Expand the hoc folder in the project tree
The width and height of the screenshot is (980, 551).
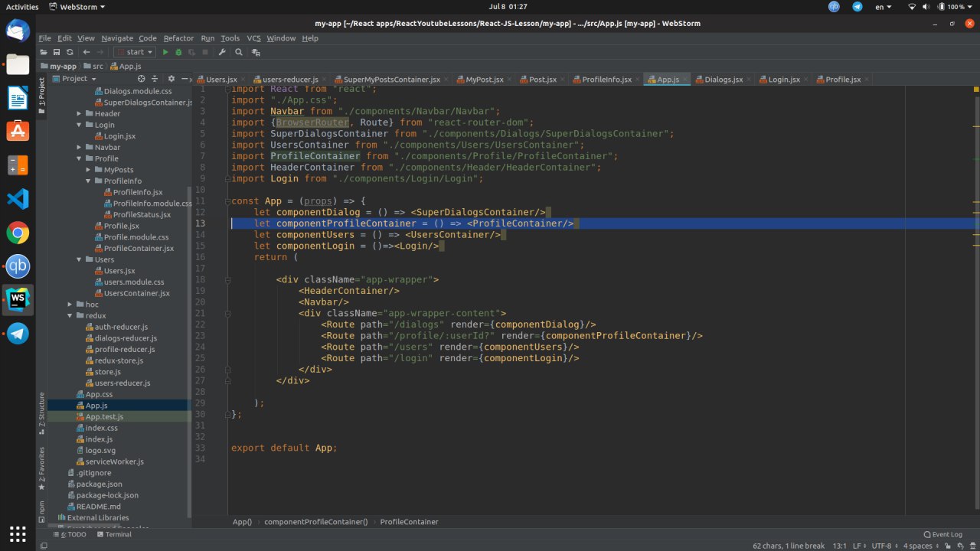pos(70,305)
